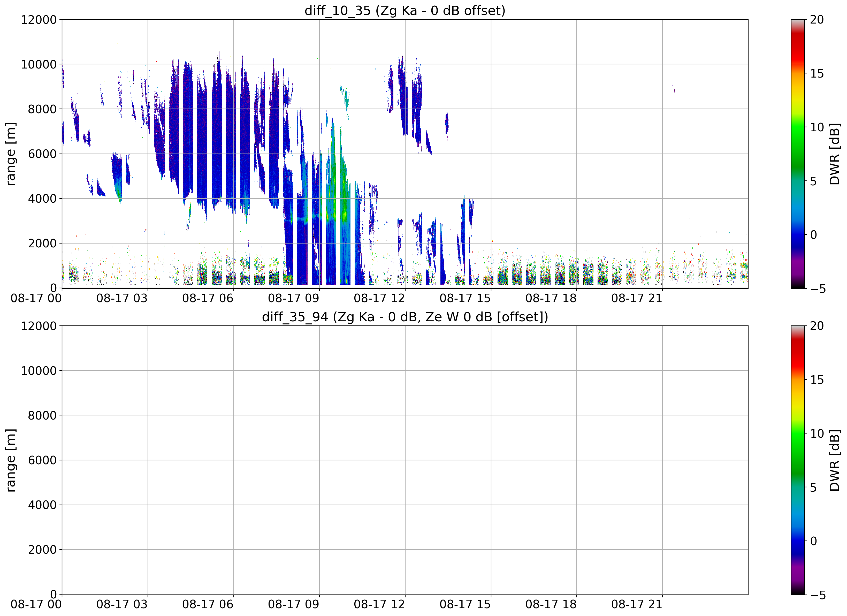
Task: Click the '08-17 06' x-tick under the bottom plot
Action: 208,604
